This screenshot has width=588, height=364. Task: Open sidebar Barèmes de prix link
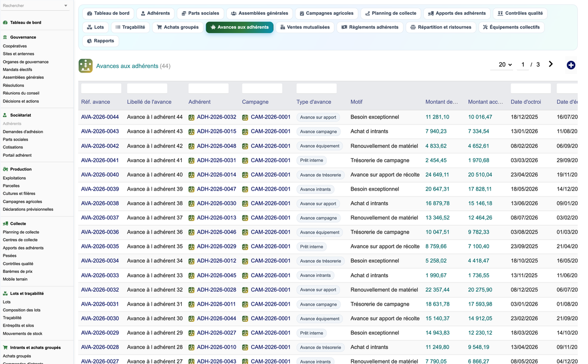(x=18, y=271)
